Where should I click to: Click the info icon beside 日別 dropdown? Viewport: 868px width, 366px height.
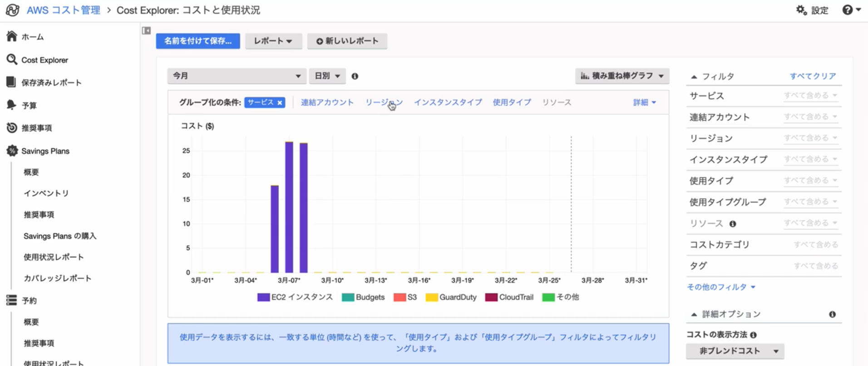pyautogui.click(x=355, y=76)
